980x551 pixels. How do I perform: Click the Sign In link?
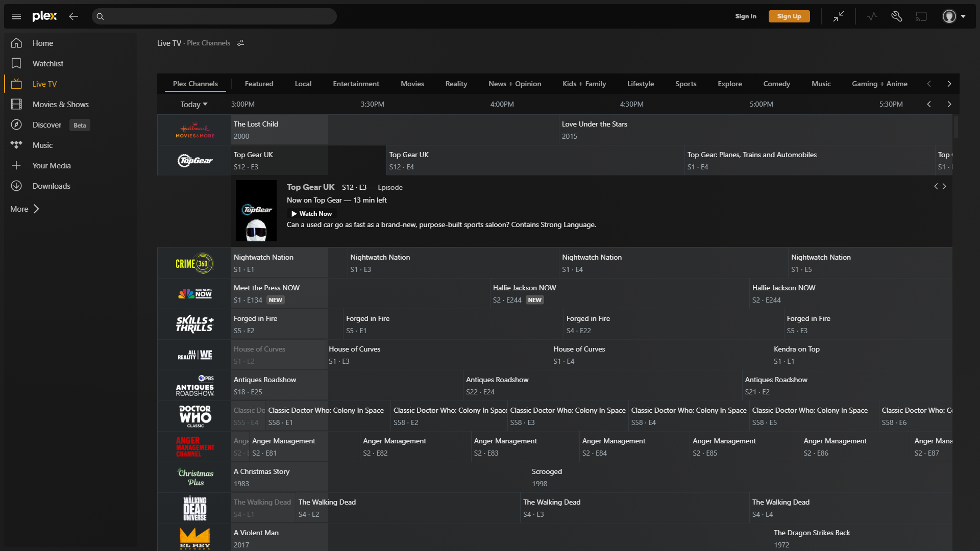[x=745, y=16]
